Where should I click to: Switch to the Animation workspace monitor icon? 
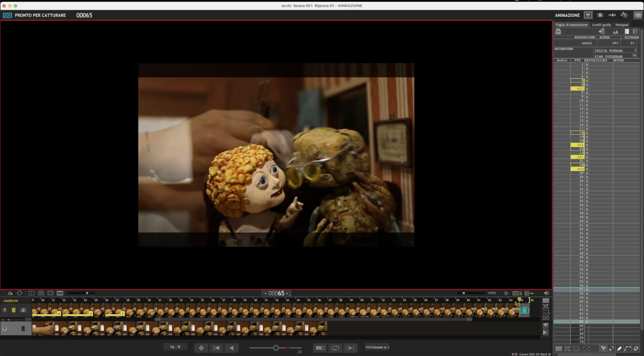588,15
